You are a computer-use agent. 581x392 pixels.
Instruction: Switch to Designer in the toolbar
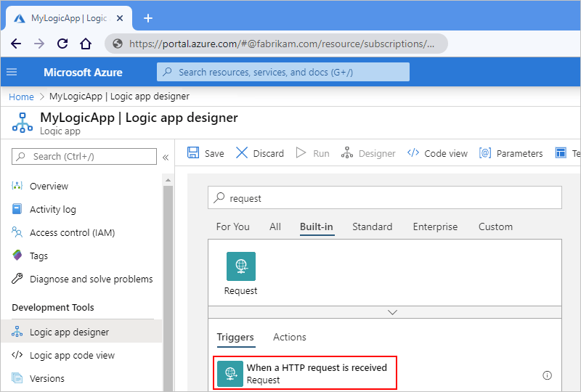[368, 153]
